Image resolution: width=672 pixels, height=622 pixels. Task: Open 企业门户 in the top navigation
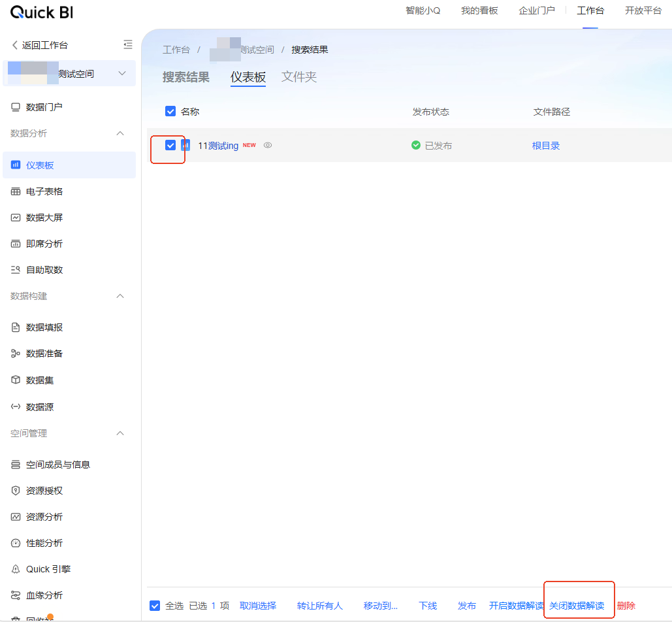(x=537, y=10)
